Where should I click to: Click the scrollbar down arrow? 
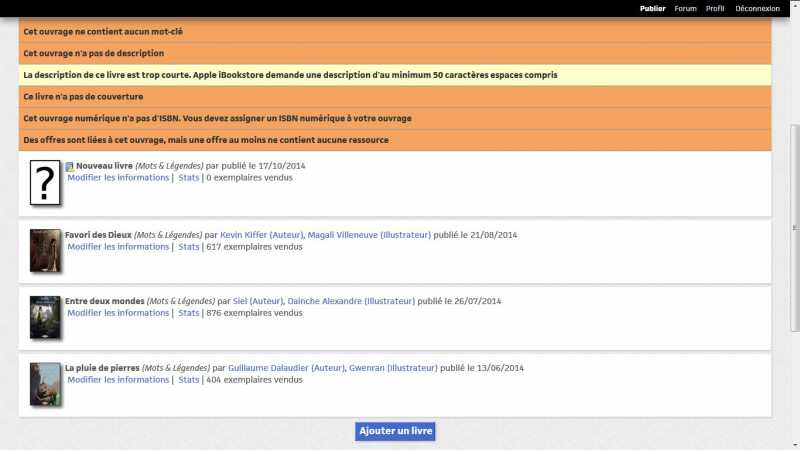(793, 443)
